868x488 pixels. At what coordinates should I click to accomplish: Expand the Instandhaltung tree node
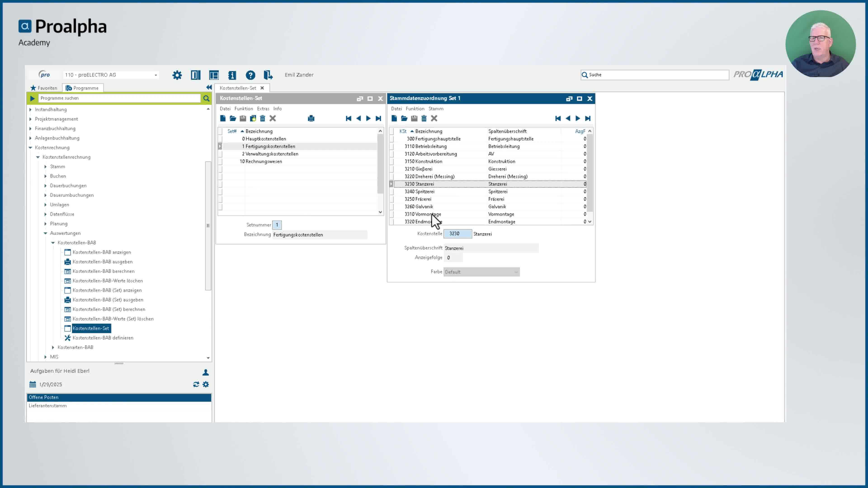point(30,109)
